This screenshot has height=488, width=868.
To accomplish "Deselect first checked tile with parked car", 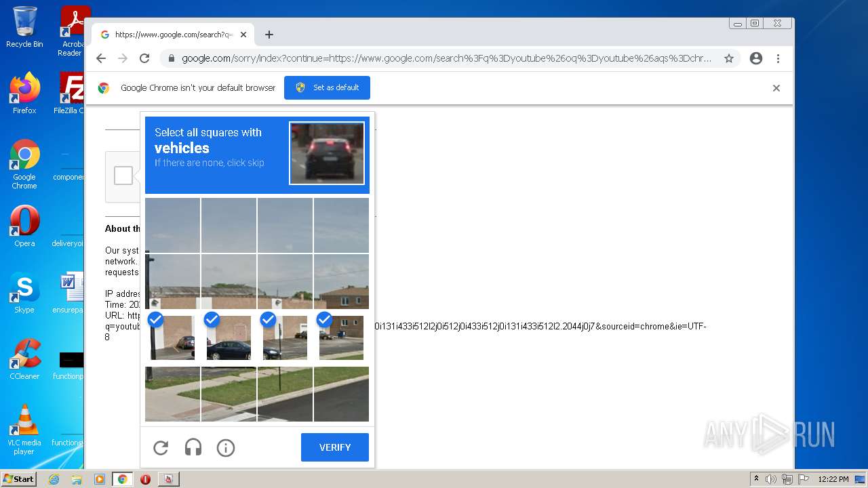I will (172, 338).
